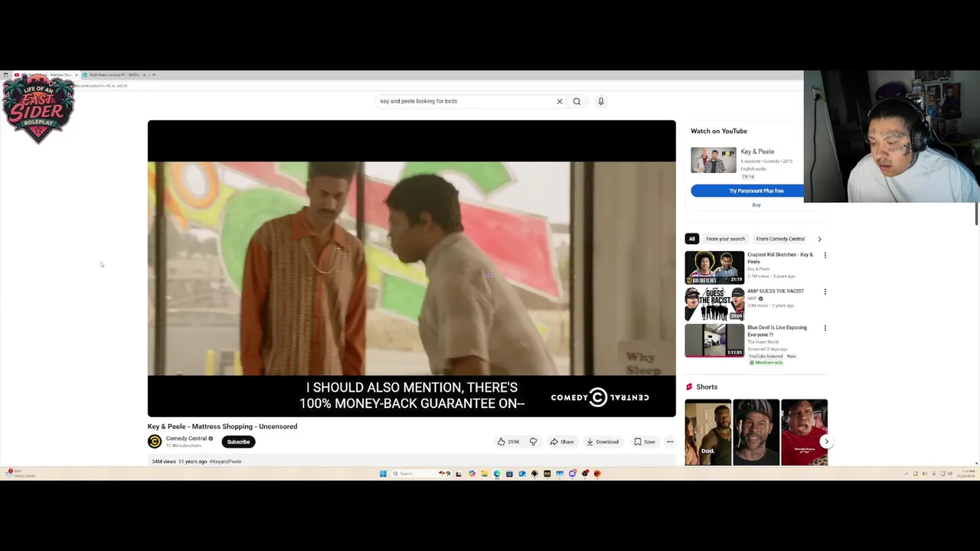Open the Windows Start menu

383,474
